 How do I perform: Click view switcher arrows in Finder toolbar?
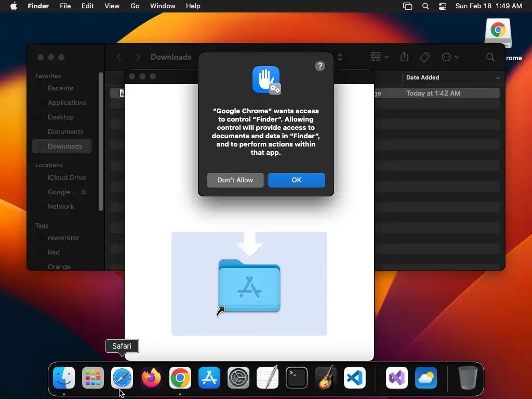(x=340, y=57)
